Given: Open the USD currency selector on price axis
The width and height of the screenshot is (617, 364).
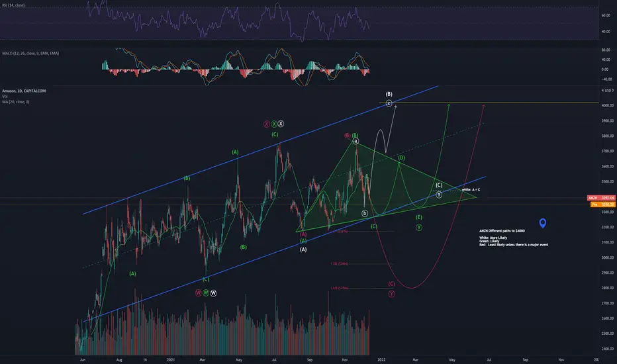Looking at the screenshot, I should (x=609, y=91).
